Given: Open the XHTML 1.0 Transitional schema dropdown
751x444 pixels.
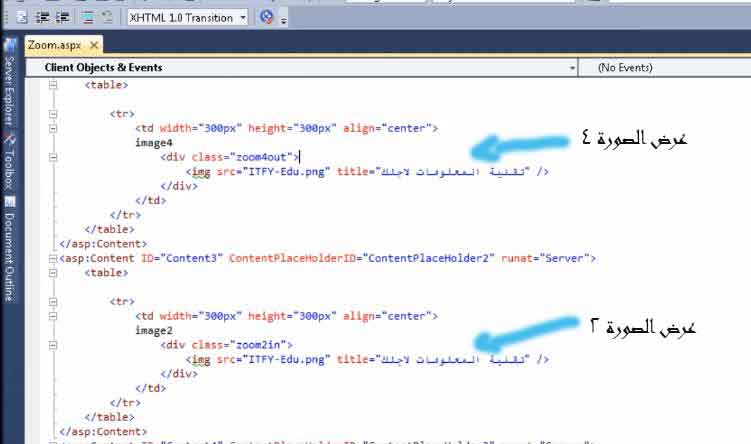Looking at the screenshot, I should [x=187, y=17].
